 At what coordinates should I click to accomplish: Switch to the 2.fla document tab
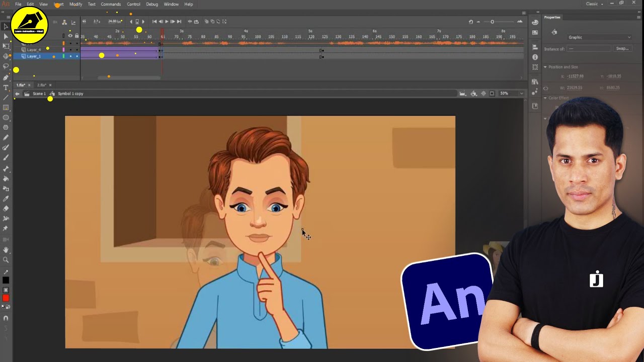(41, 85)
